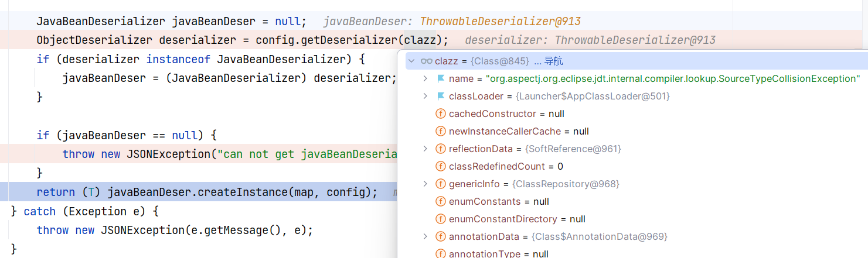Expand the annotationData node
This screenshot has height=258, width=868.
tap(426, 237)
